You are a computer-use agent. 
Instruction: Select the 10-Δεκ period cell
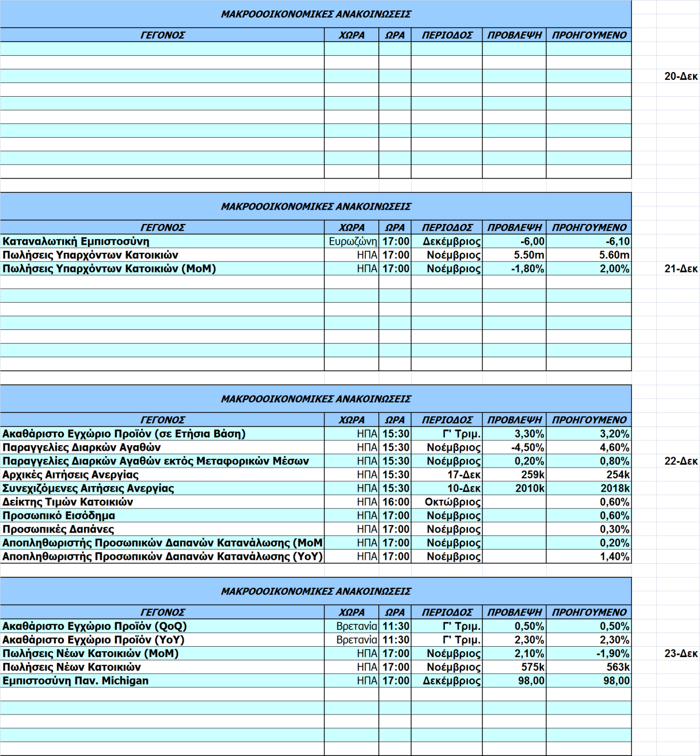(447, 488)
